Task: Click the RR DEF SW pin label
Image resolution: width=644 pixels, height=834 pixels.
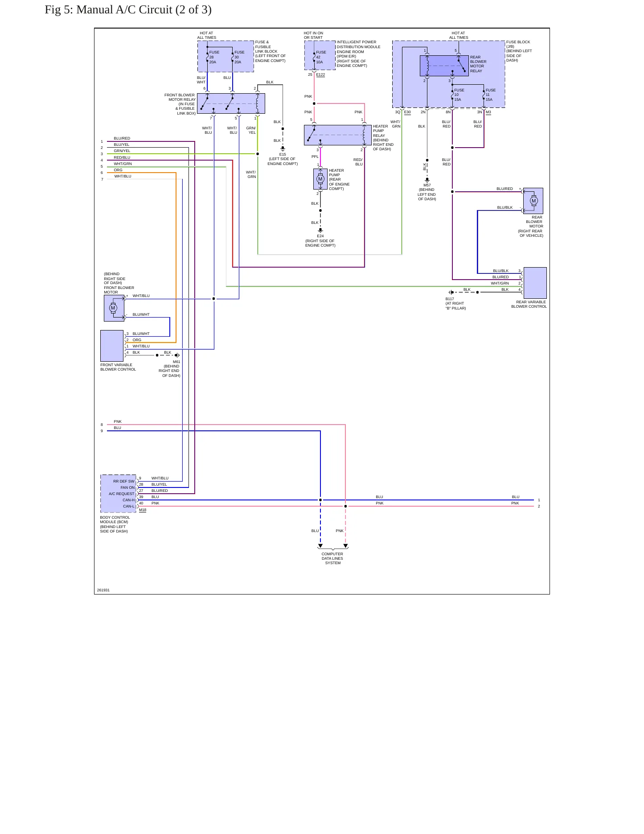Action: click(x=124, y=481)
